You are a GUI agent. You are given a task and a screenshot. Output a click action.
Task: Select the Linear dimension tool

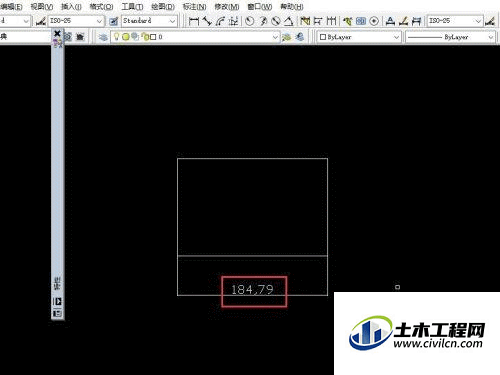(x=194, y=21)
